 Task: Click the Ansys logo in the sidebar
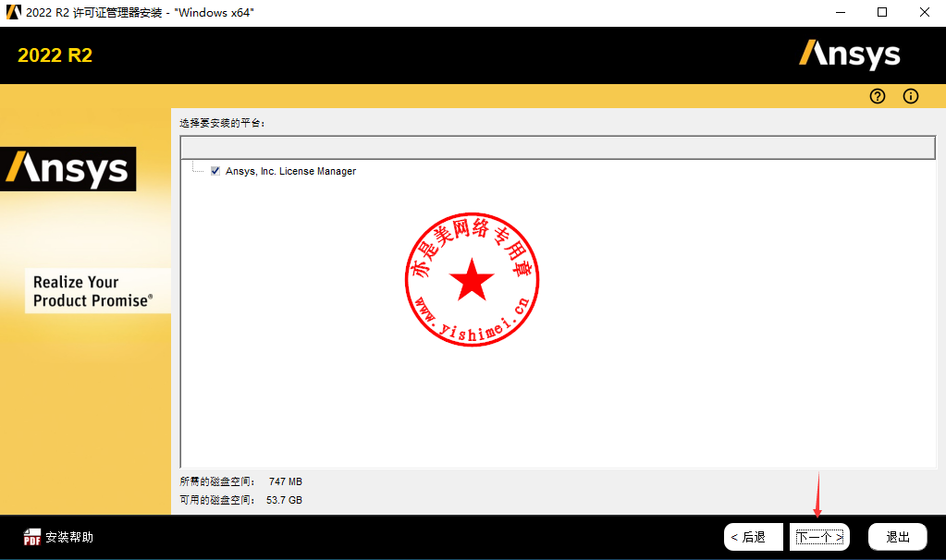68,169
